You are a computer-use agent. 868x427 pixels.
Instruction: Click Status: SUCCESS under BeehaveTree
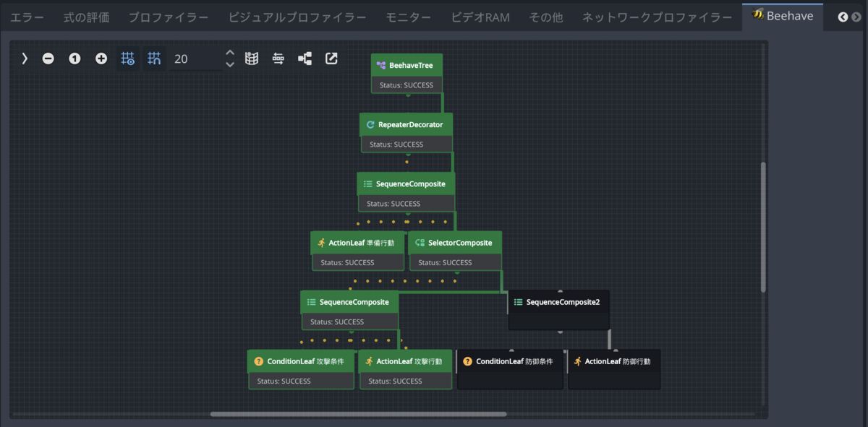point(407,85)
